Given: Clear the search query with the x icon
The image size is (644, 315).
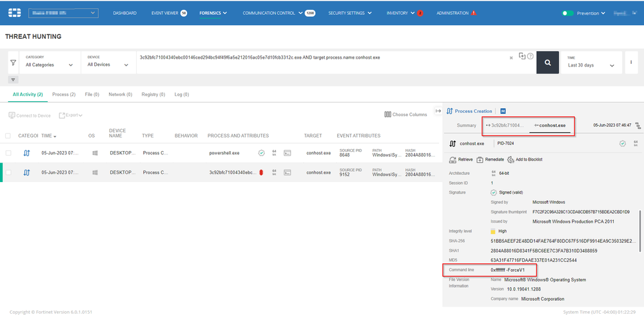Looking at the screenshot, I should (511, 58).
